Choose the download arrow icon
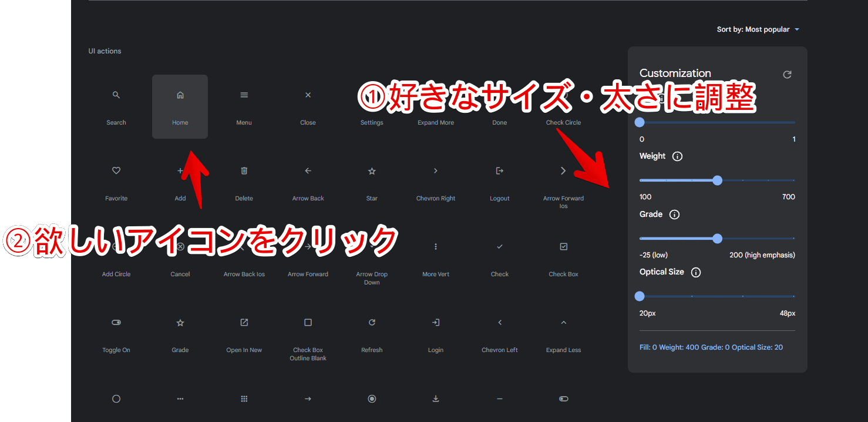Image resolution: width=868 pixels, height=422 pixels. click(x=436, y=399)
